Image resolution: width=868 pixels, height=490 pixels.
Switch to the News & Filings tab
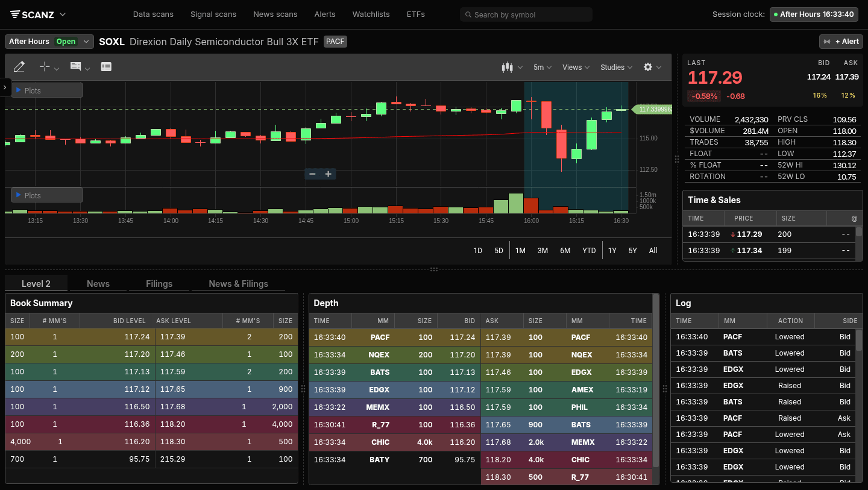[x=239, y=284]
